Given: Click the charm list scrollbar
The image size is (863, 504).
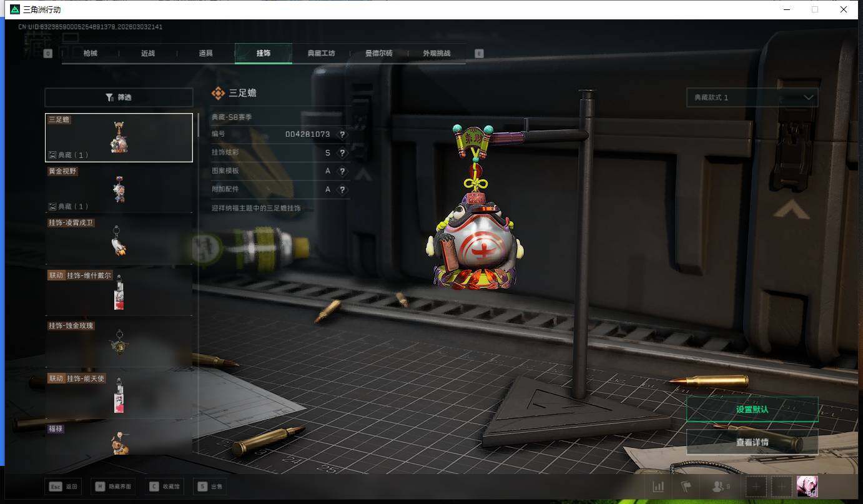Looking at the screenshot, I should point(199,125).
